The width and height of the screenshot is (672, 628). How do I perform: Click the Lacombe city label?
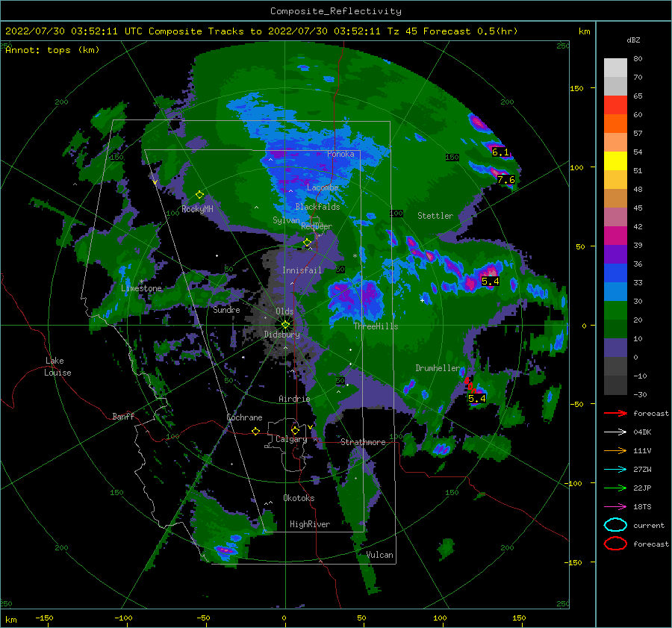pos(323,187)
